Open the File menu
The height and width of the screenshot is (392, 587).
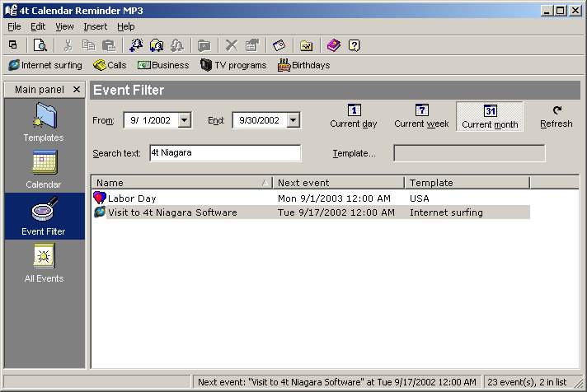click(14, 26)
